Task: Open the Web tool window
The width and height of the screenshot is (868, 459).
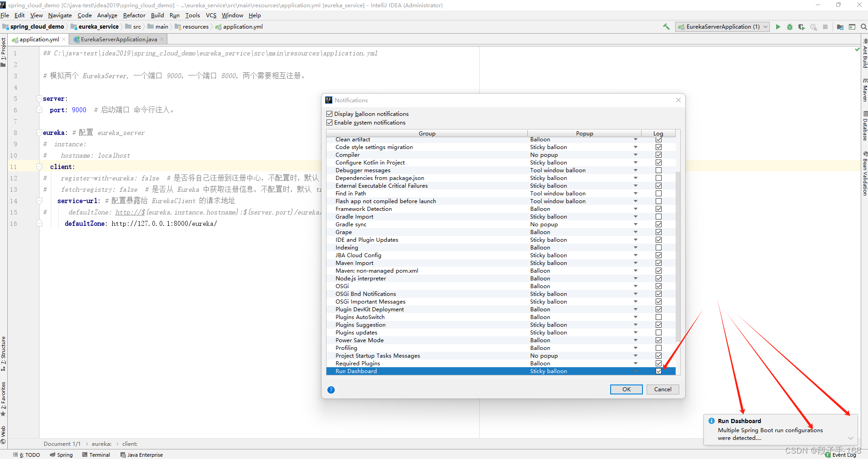Action: (x=4, y=435)
